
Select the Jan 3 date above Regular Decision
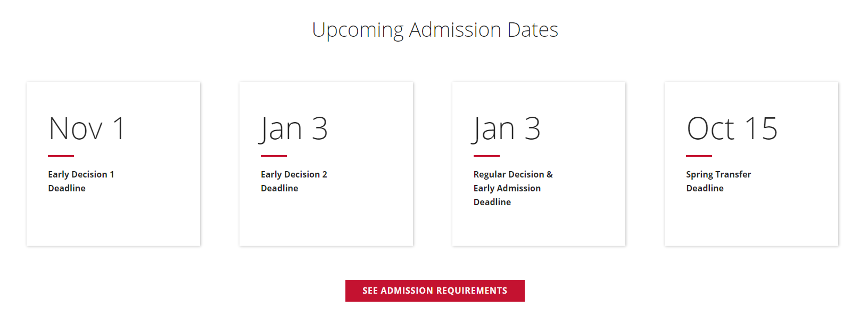point(507,129)
